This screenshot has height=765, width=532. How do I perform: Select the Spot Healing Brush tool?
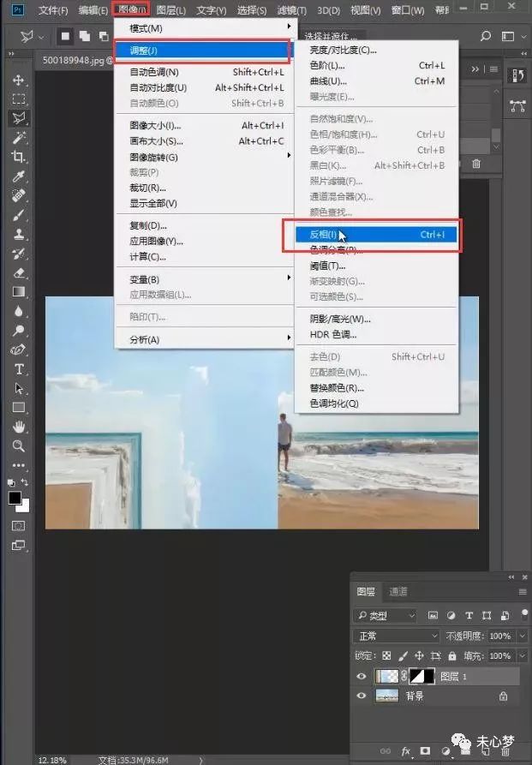click(19, 195)
